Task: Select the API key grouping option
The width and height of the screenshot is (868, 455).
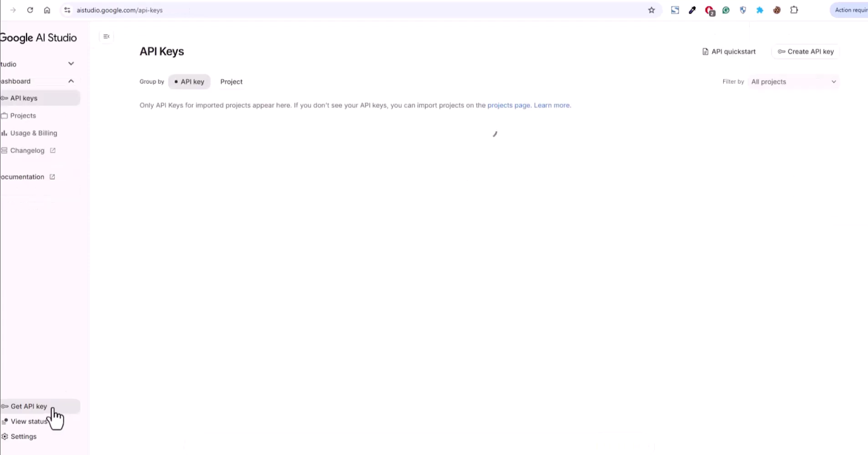Action: coord(189,82)
